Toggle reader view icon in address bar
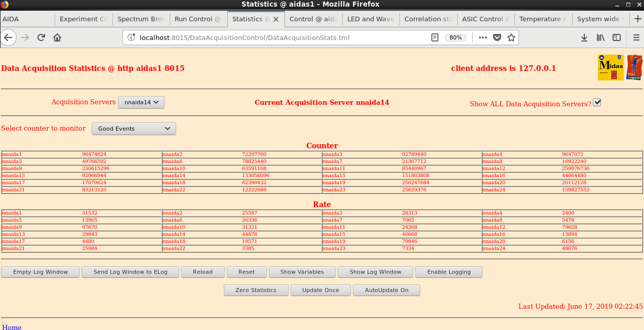This screenshot has height=330, width=644. click(x=435, y=37)
